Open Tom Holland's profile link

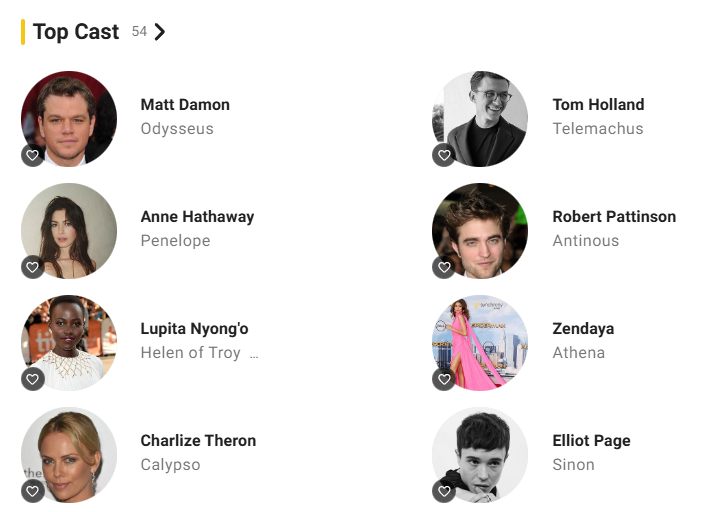coord(598,105)
